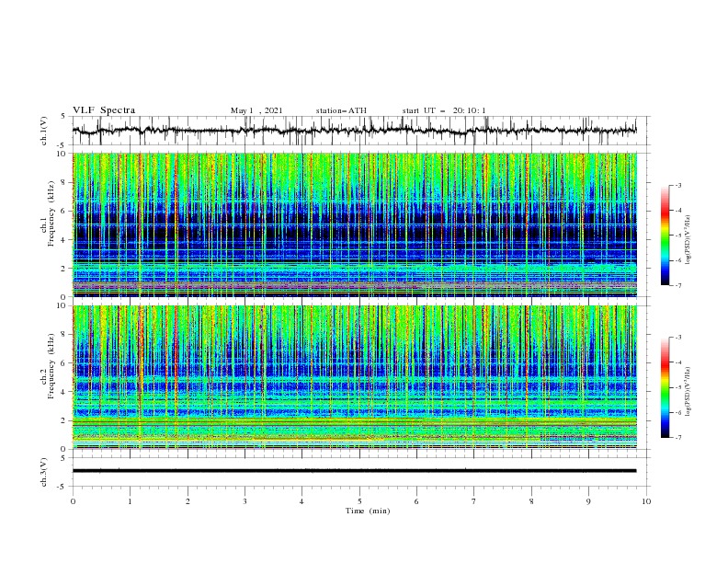Click time axis tick label '7'
Viewport: 728px width, 563px height.
click(x=474, y=501)
